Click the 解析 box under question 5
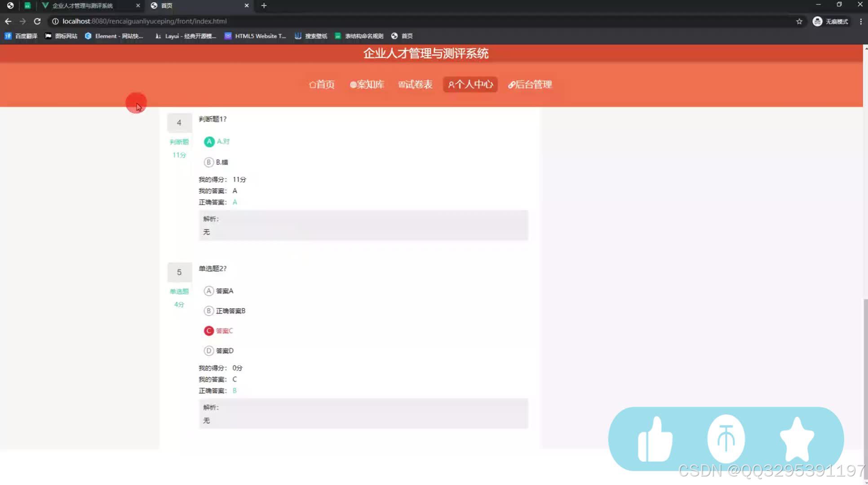This screenshot has height=485, width=868. tap(363, 414)
